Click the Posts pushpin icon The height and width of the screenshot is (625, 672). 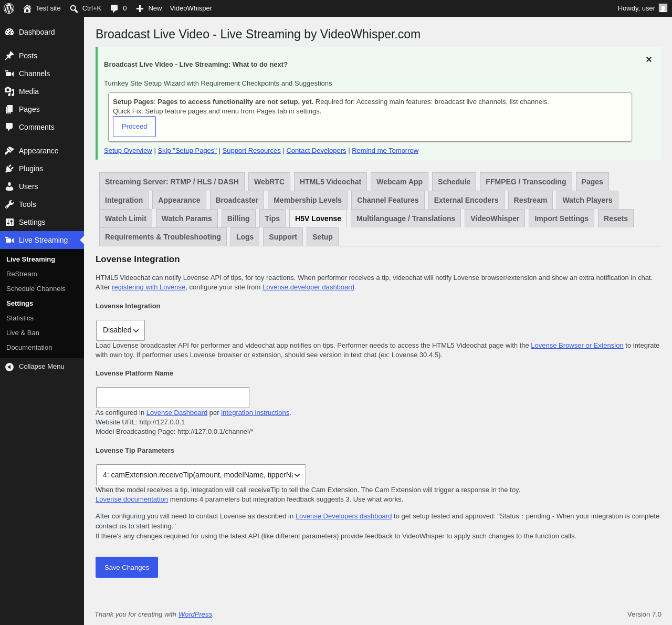pyautogui.click(x=9, y=56)
